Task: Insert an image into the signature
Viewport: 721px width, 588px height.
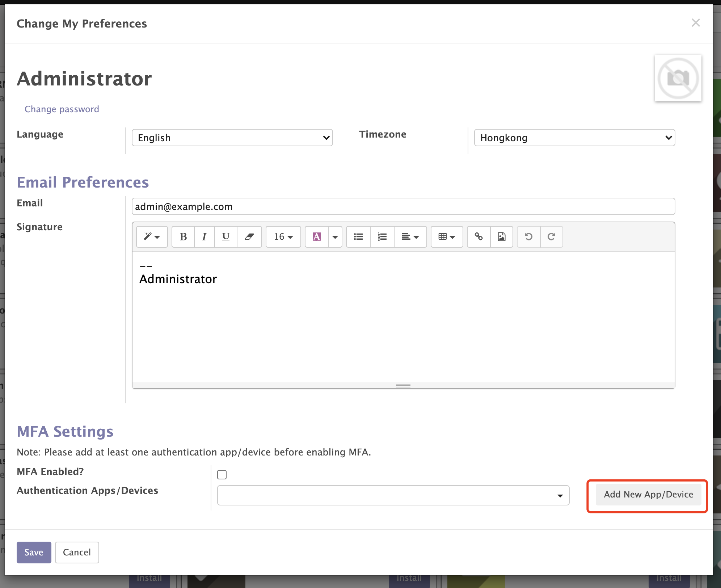Action: pyautogui.click(x=502, y=237)
